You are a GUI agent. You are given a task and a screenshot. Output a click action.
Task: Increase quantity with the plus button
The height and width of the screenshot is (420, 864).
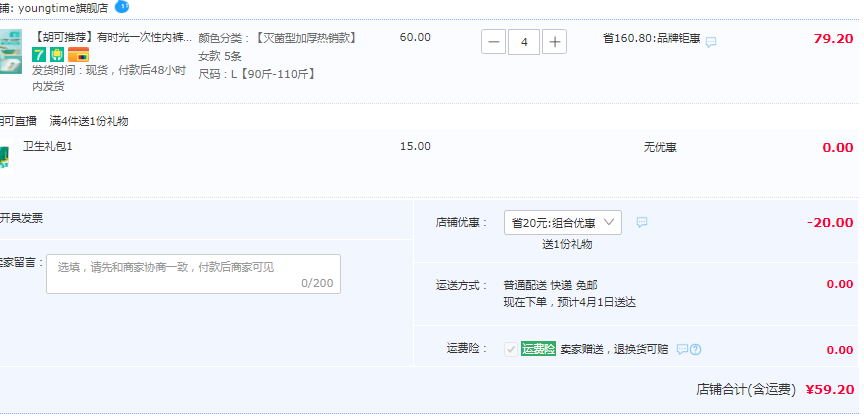pos(554,42)
